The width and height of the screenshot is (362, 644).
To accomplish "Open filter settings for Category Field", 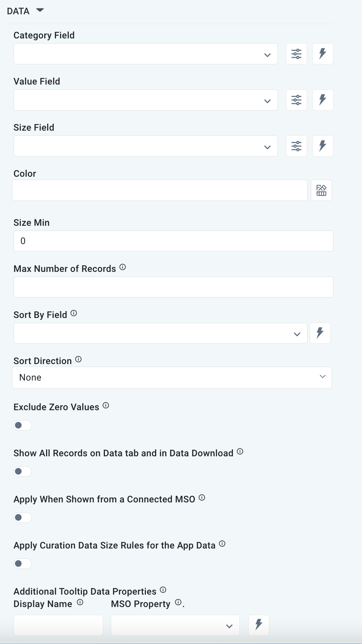I will [x=296, y=53].
